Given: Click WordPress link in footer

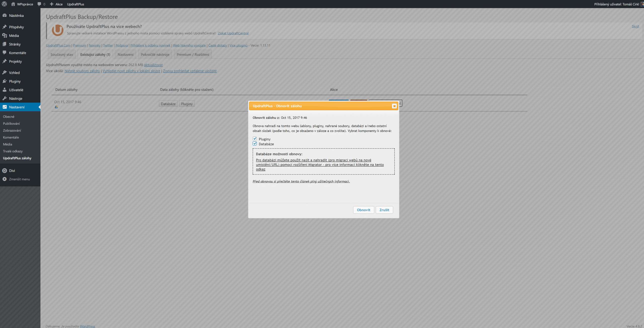Looking at the screenshot, I should pyautogui.click(x=87, y=326).
